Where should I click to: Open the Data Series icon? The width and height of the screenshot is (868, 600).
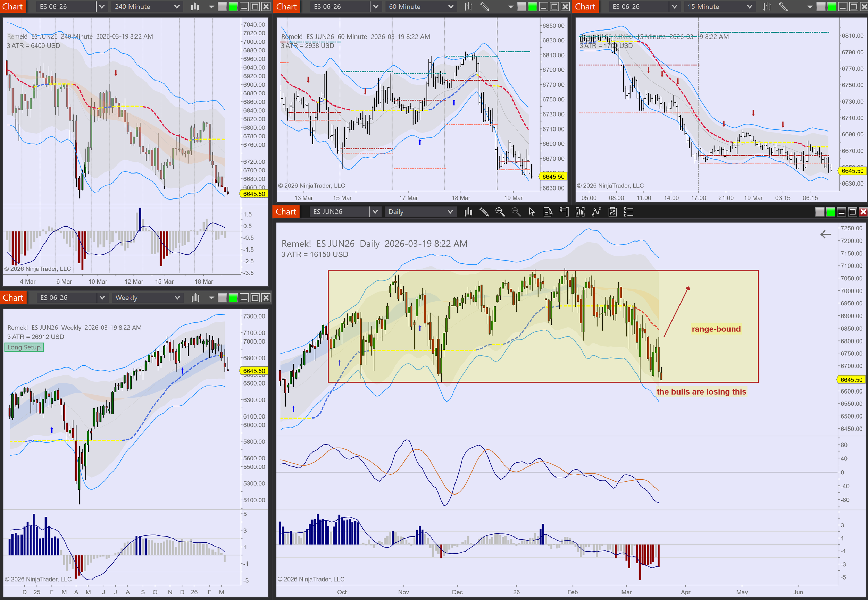coord(580,212)
